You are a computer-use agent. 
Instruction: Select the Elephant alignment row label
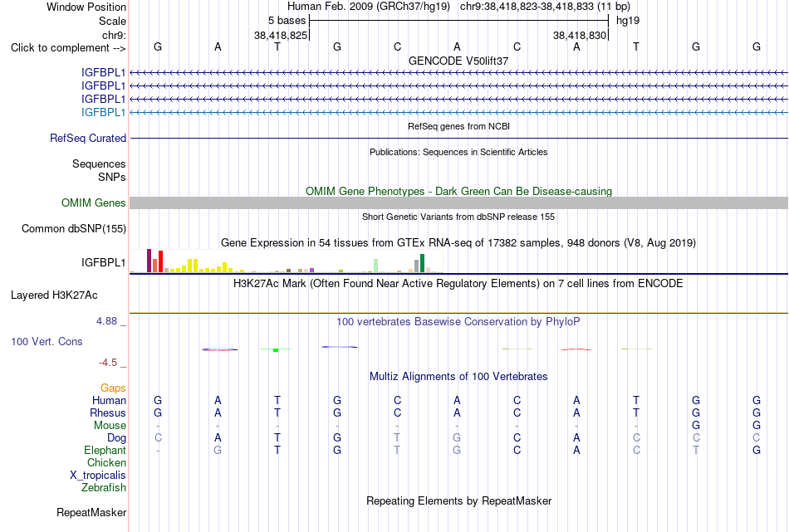tap(105, 450)
